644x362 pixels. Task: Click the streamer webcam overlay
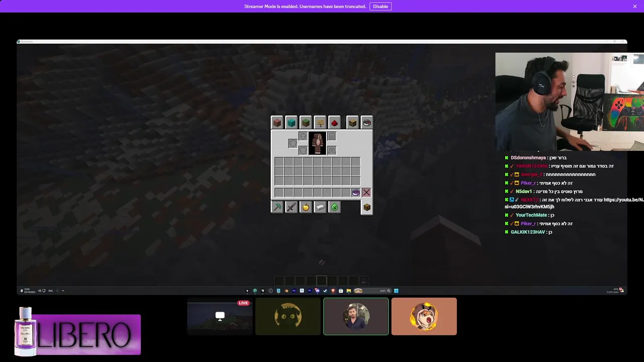[x=570, y=102]
